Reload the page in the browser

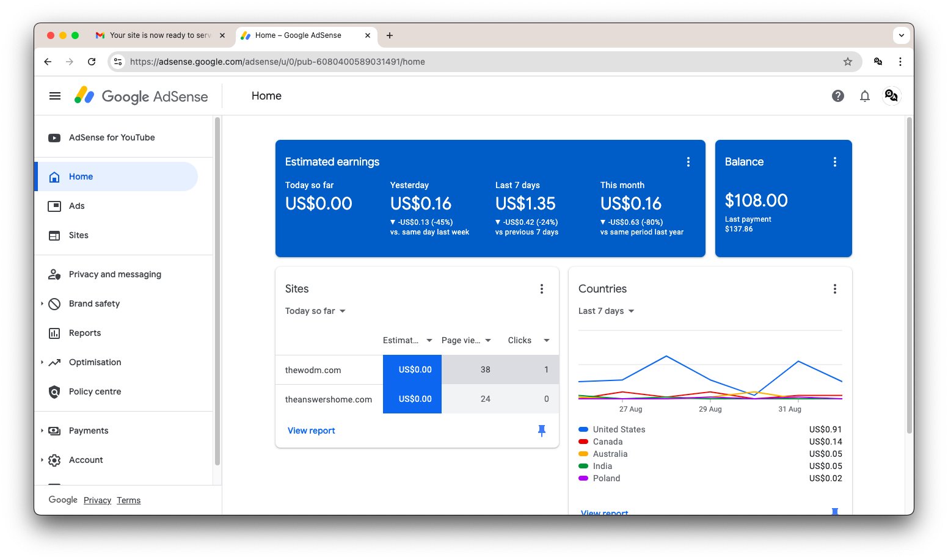(x=92, y=62)
